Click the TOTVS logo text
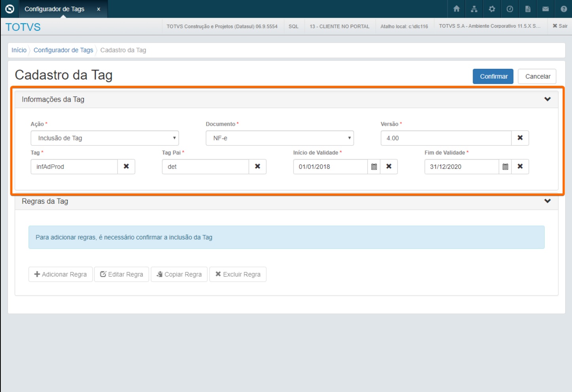The width and height of the screenshot is (572, 392). click(23, 27)
